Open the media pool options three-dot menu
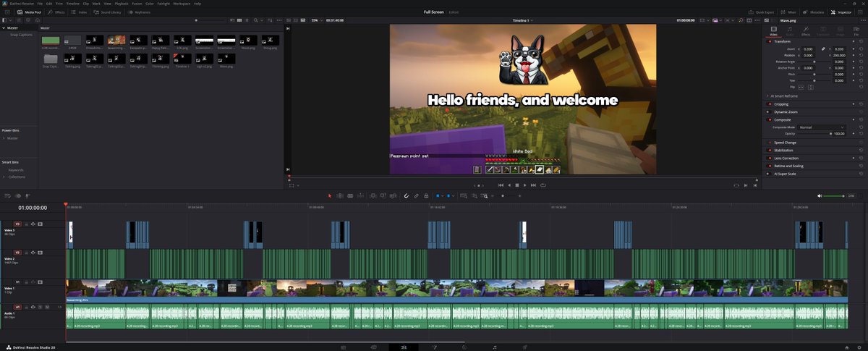868x351 pixels. pos(281,20)
